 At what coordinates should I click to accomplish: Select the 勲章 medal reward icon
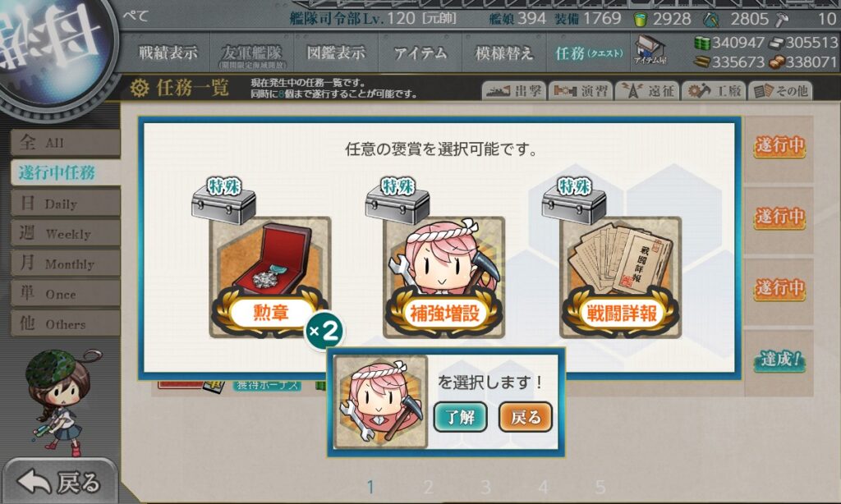point(269,277)
